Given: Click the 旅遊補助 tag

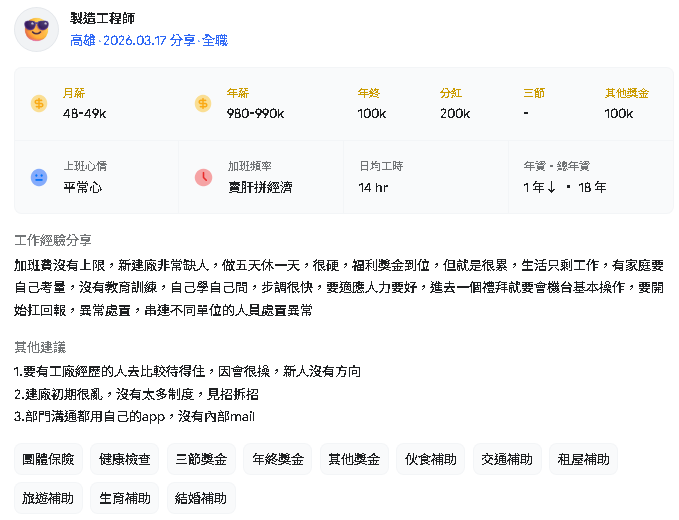Looking at the screenshot, I should click(x=48, y=498).
